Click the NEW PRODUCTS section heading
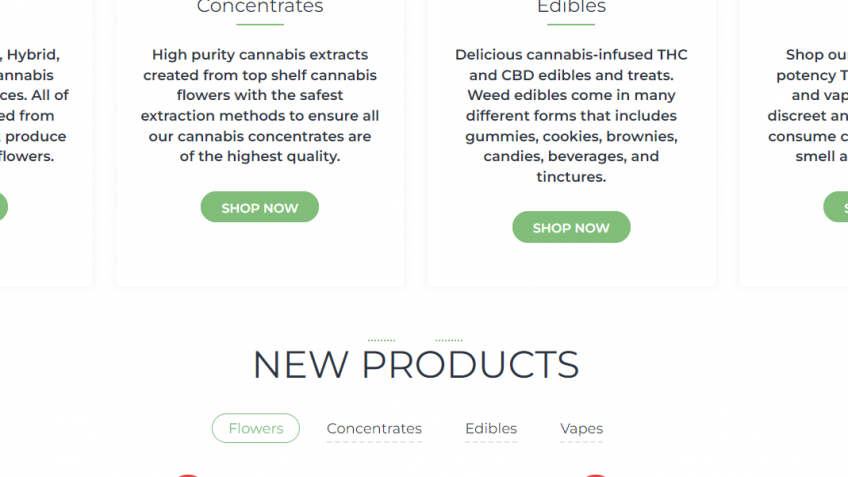Image resolution: width=848 pixels, height=477 pixels. pyautogui.click(x=415, y=365)
